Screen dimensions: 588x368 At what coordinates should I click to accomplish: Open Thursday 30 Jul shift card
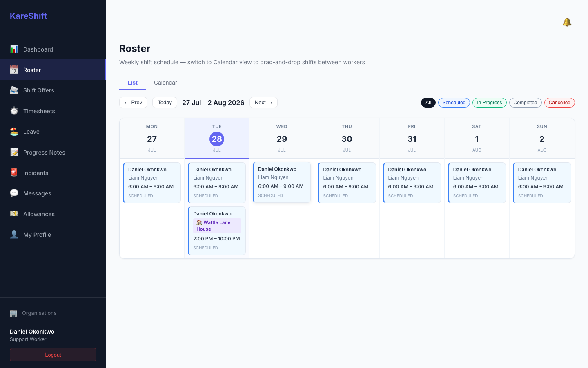click(x=347, y=183)
